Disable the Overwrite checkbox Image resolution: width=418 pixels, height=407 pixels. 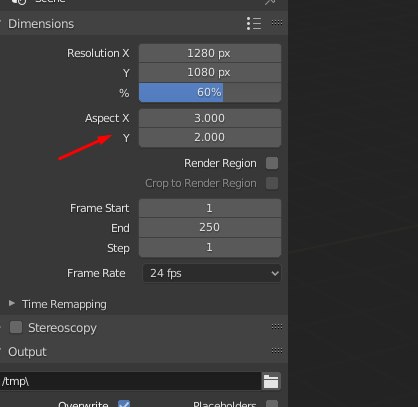point(124,403)
